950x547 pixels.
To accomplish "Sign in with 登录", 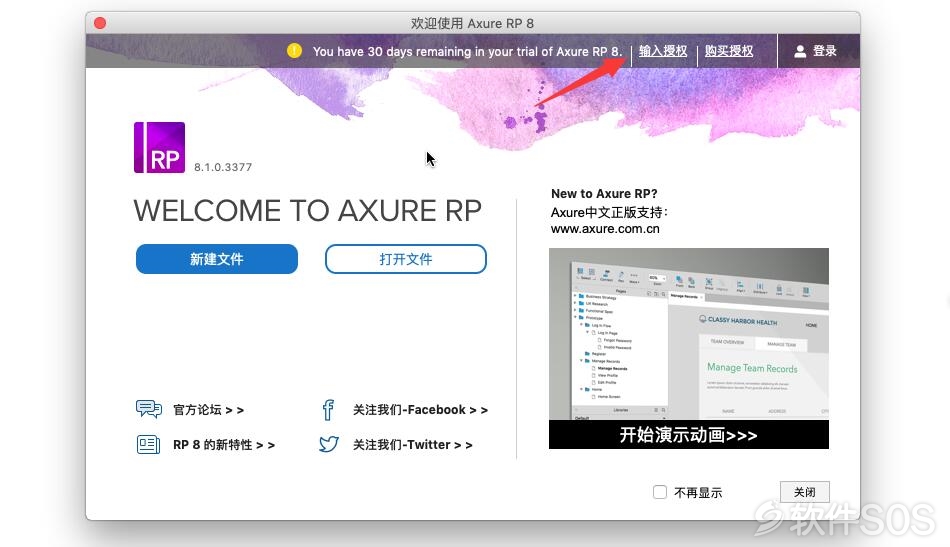I will tap(825, 51).
